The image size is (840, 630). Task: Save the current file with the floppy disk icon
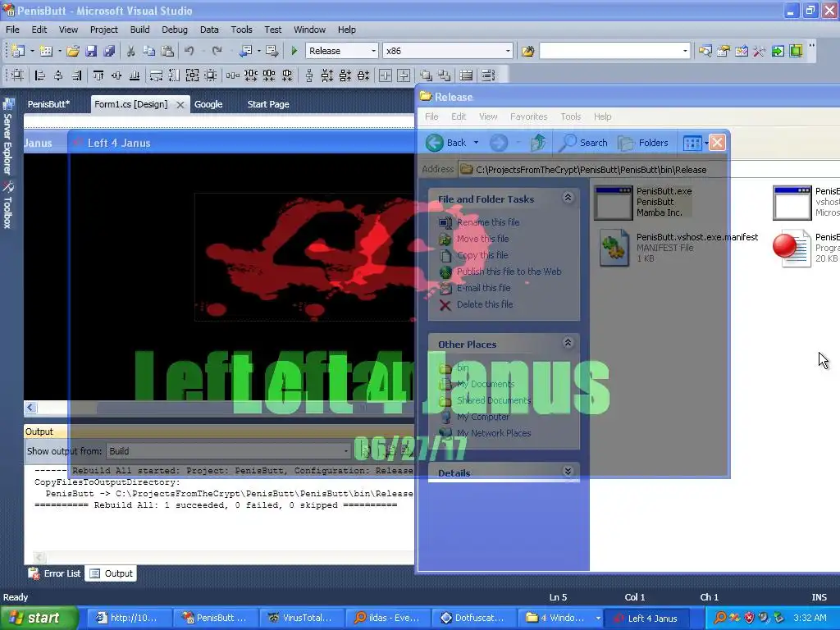pos(91,51)
